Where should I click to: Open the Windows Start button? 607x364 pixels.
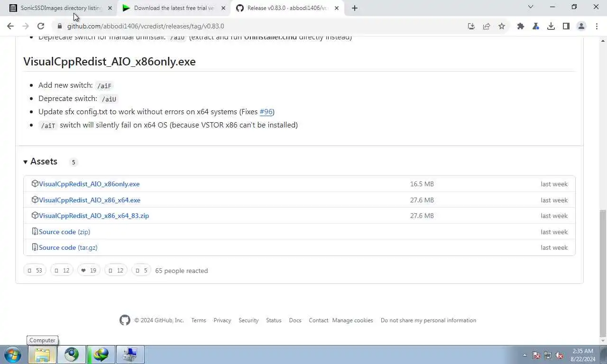(13, 355)
